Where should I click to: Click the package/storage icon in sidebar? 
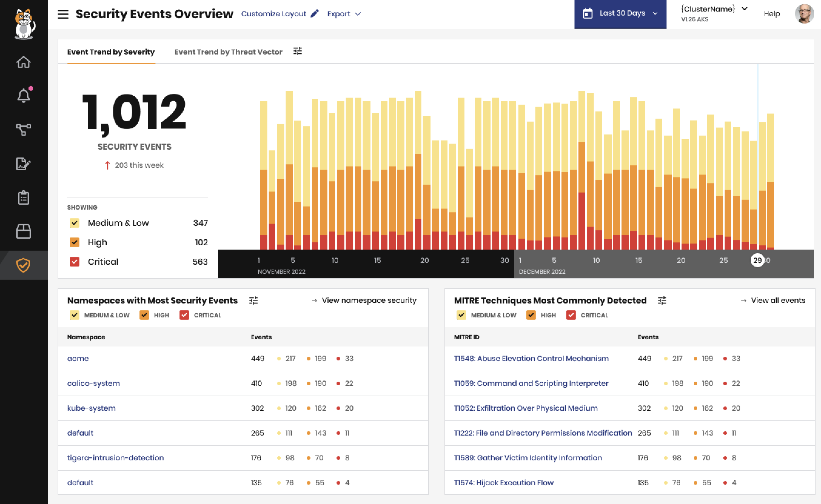point(23,231)
